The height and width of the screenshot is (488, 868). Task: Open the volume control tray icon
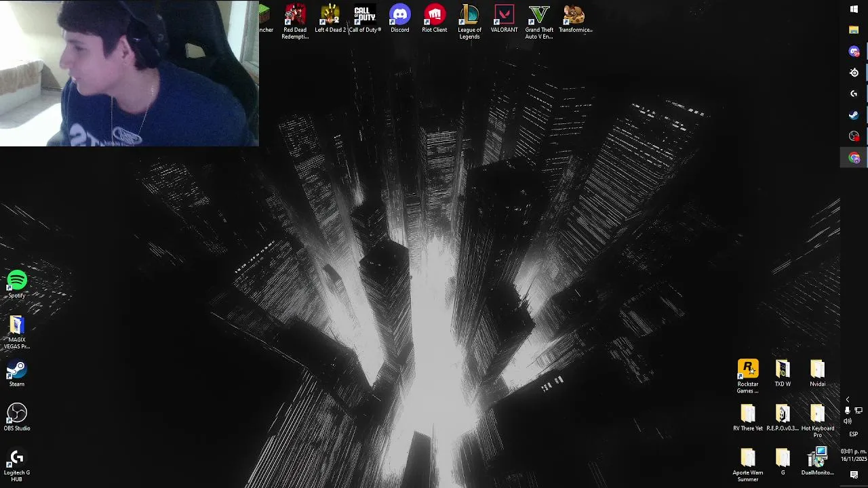coord(848,421)
